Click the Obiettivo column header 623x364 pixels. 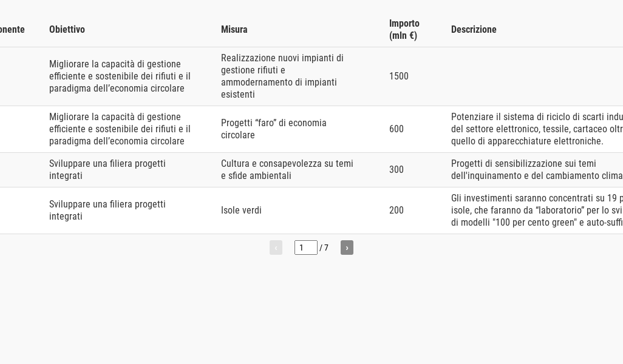(67, 30)
